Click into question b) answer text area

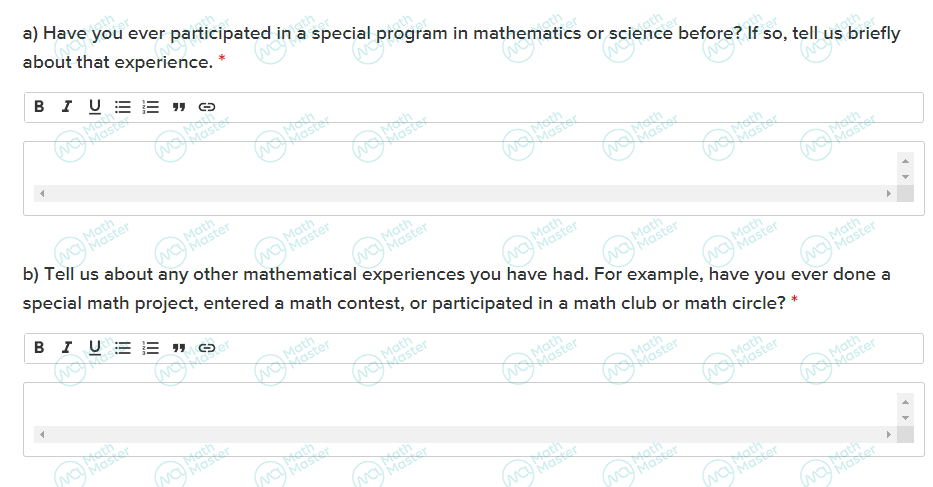[x=465, y=408]
